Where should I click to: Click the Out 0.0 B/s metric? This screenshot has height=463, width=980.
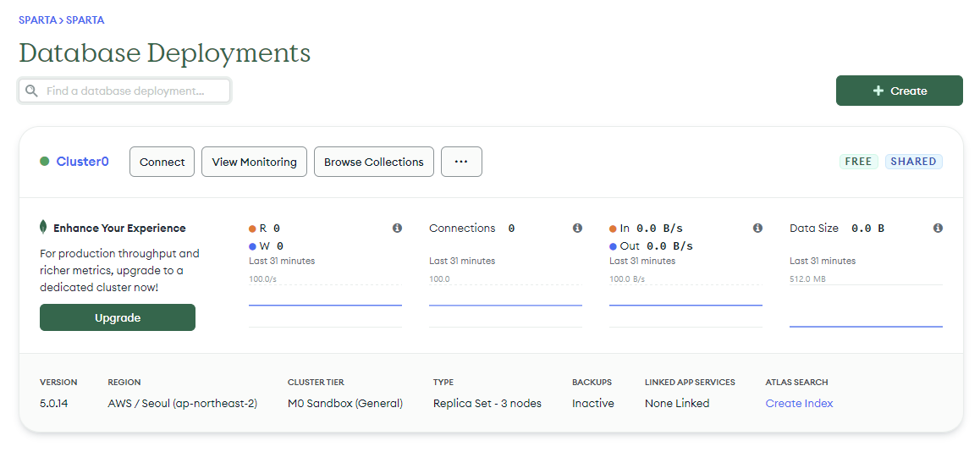652,246
